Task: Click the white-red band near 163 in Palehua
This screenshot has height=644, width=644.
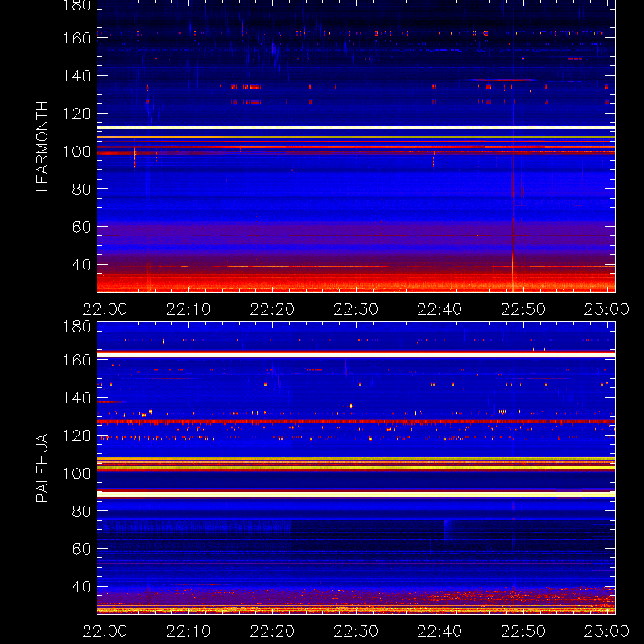Action: point(356,354)
